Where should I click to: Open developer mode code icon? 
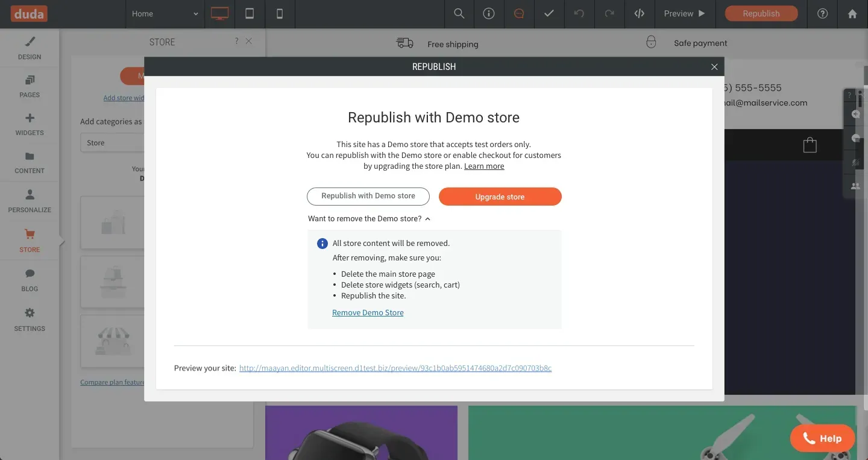click(640, 14)
